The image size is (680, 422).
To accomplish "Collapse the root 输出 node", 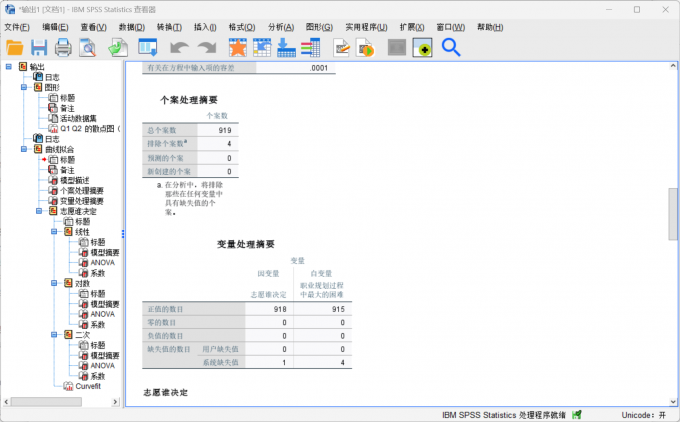I will (x=9, y=66).
